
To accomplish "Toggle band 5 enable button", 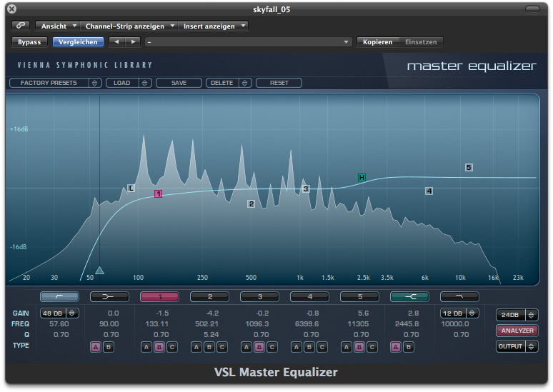I will coord(359,297).
